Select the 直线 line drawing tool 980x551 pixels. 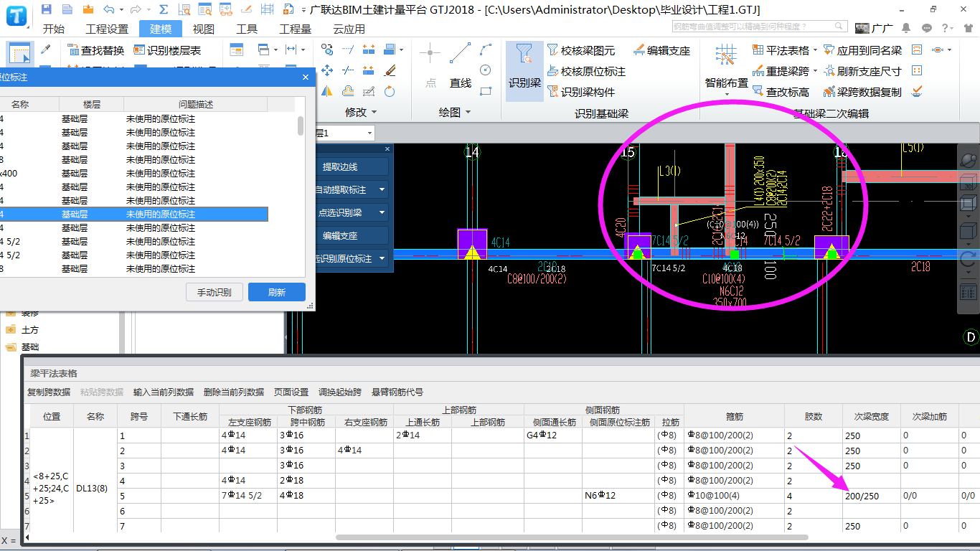460,65
